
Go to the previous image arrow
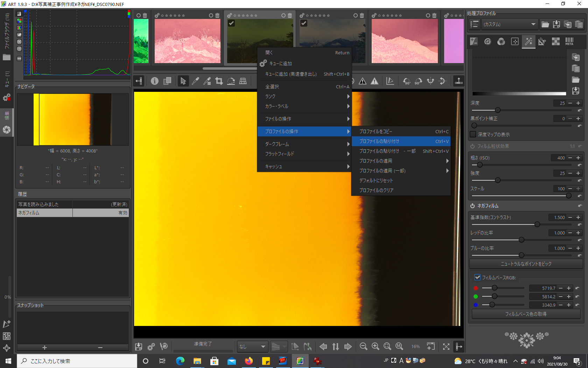point(323,347)
